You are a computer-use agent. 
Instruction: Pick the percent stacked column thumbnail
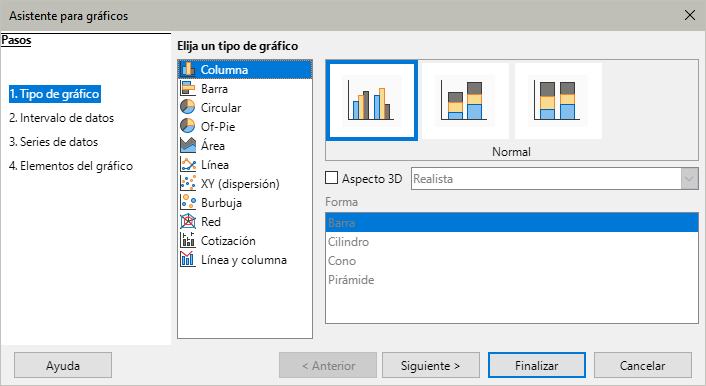click(x=558, y=101)
